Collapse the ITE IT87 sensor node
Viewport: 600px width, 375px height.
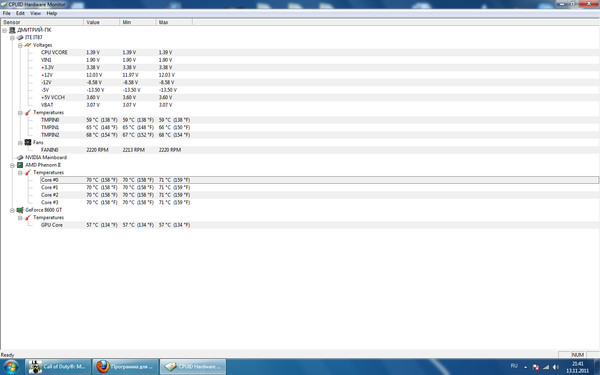pos(12,38)
